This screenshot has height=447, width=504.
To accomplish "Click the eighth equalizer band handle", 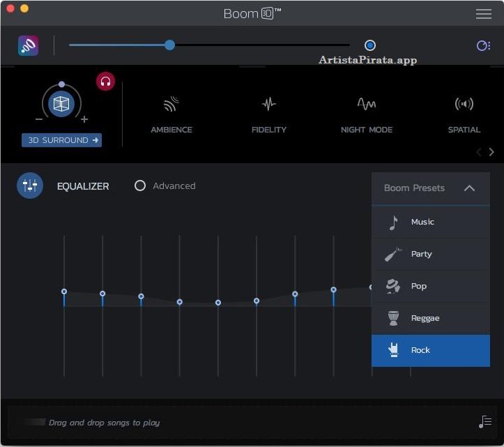I will 334,289.
